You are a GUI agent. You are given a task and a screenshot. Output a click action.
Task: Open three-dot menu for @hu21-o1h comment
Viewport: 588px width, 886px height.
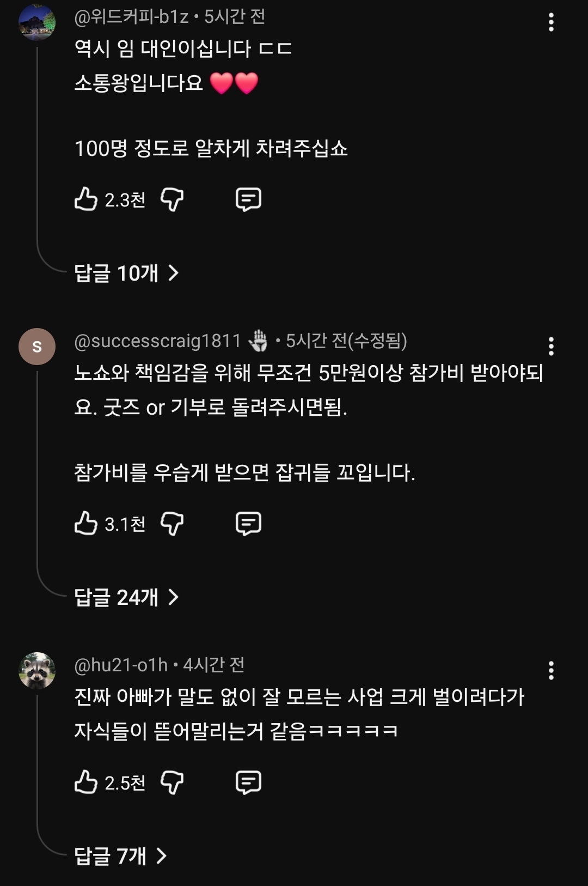[551, 671]
